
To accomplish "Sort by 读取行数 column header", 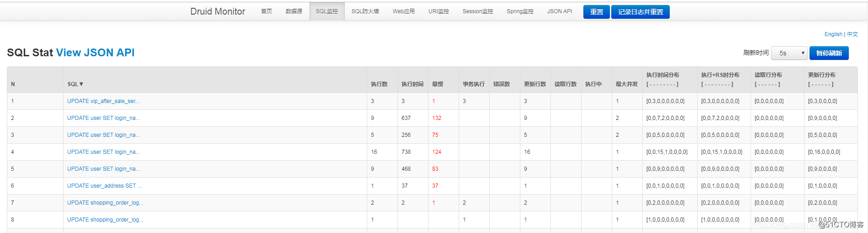I will point(566,84).
